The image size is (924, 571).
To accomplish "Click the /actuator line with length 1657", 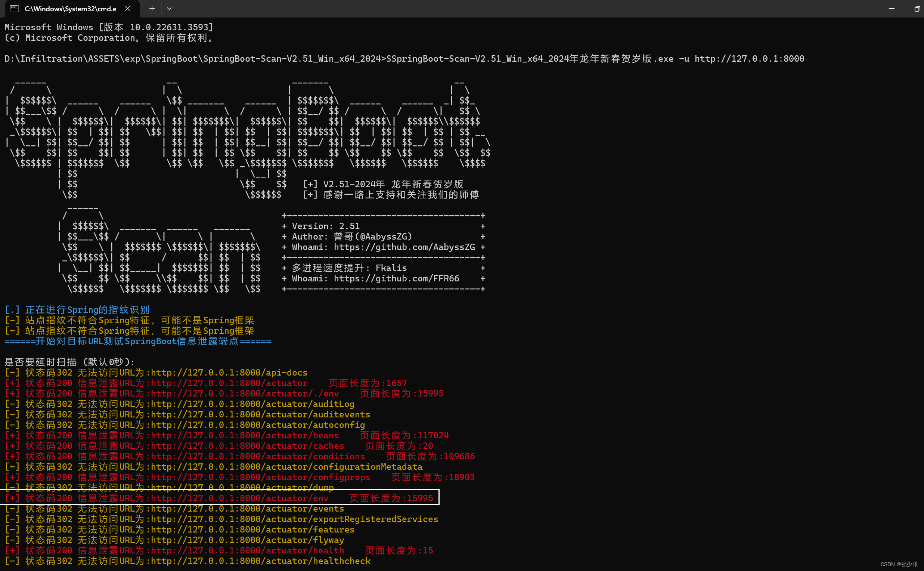I will tap(206, 383).
